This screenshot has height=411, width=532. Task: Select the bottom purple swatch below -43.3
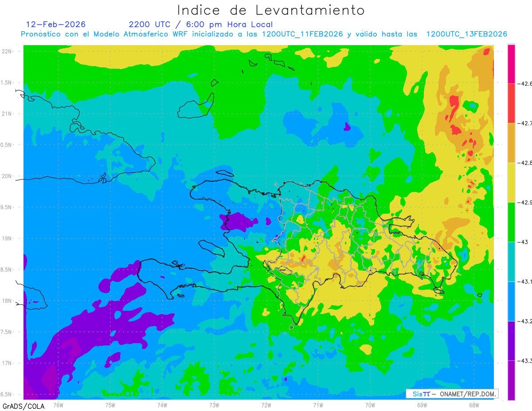click(x=511, y=380)
